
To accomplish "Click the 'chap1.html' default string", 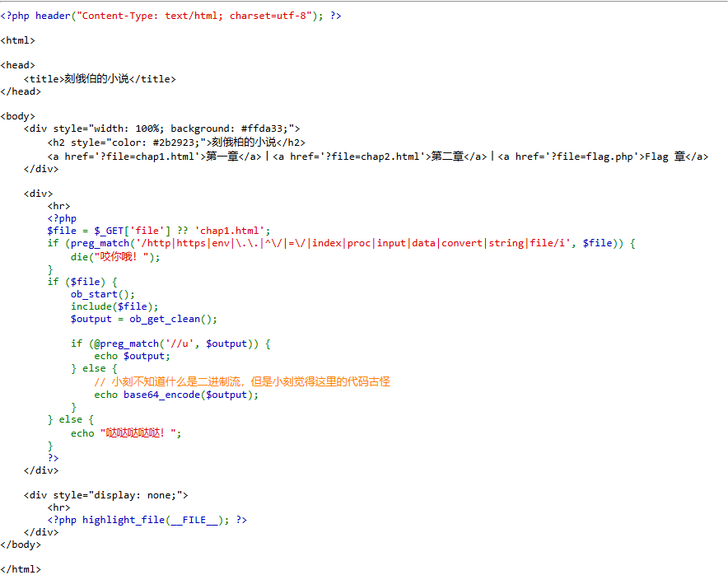I will pyautogui.click(x=230, y=231).
